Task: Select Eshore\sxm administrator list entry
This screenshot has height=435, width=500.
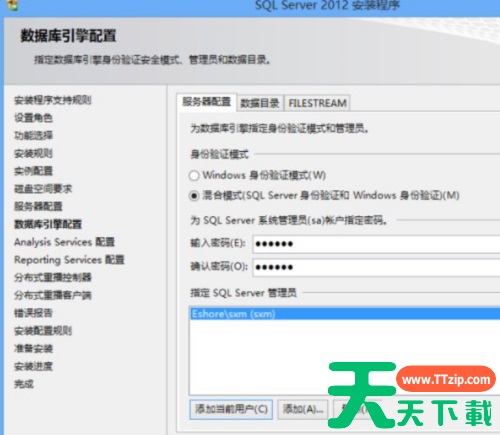Action: (x=345, y=314)
